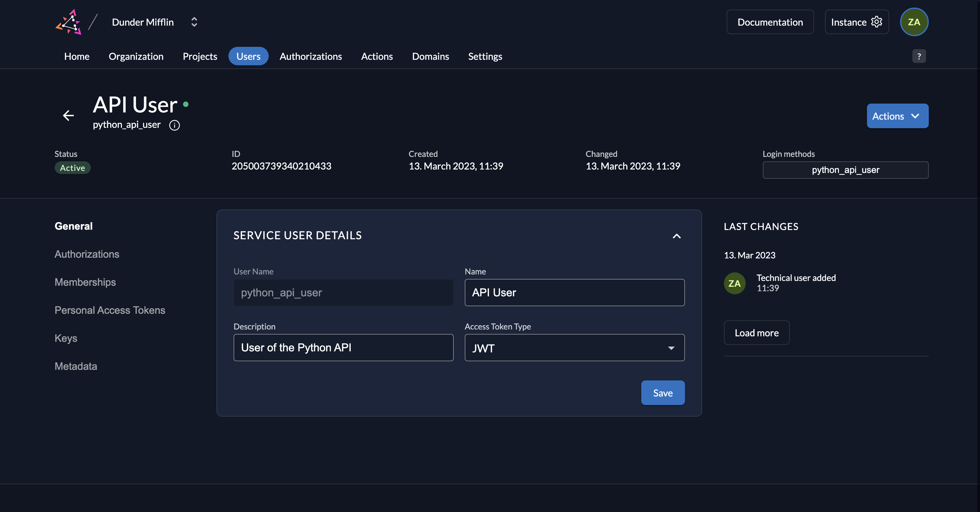Open the Documentation page
This screenshot has width=980, height=512.
tap(770, 22)
